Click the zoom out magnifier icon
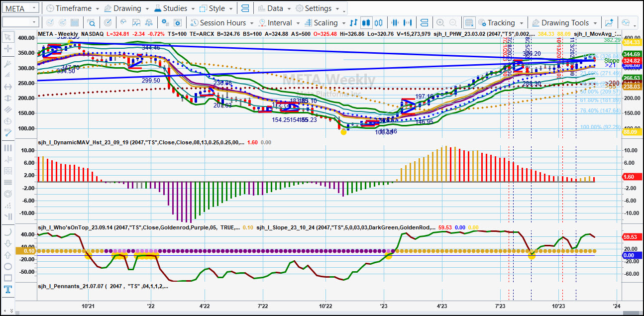The width and height of the screenshot is (644, 316). point(453,23)
